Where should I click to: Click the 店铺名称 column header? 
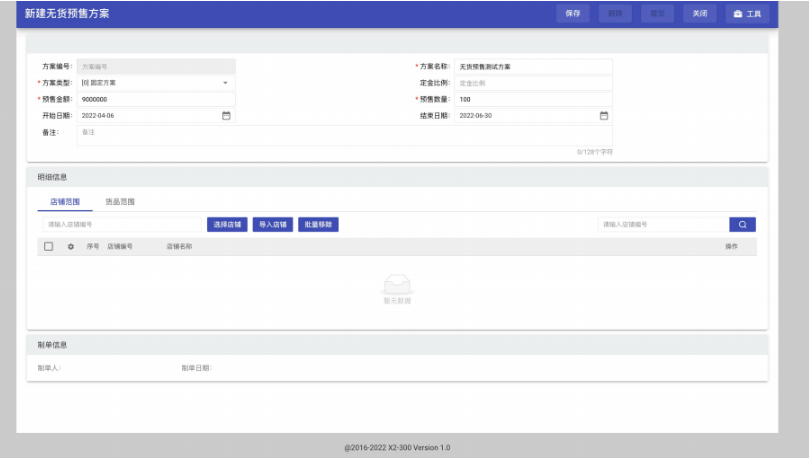[x=179, y=247]
